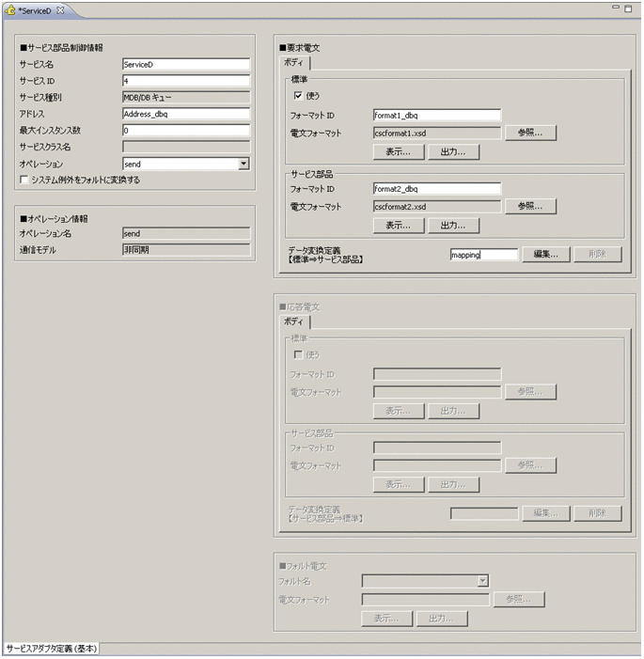Select the ボディ tab in 要求電文

tap(295, 62)
